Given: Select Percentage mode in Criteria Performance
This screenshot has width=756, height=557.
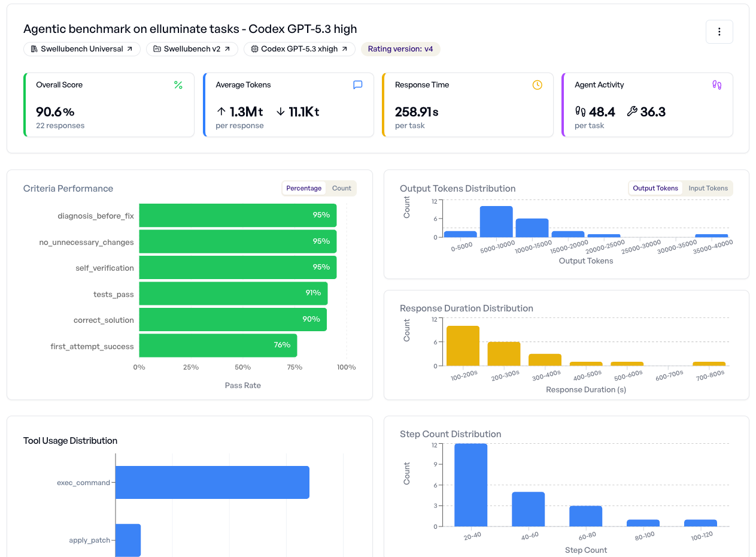Looking at the screenshot, I should [x=304, y=188].
